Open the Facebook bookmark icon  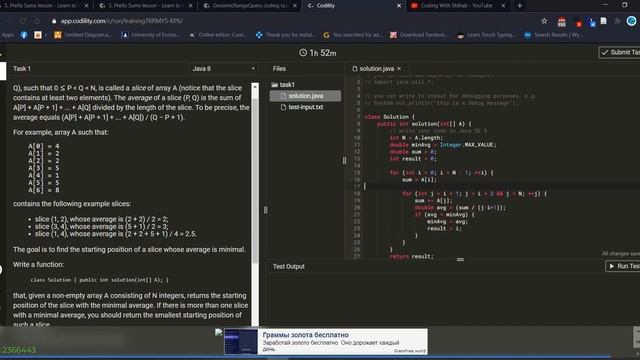tap(24, 35)
